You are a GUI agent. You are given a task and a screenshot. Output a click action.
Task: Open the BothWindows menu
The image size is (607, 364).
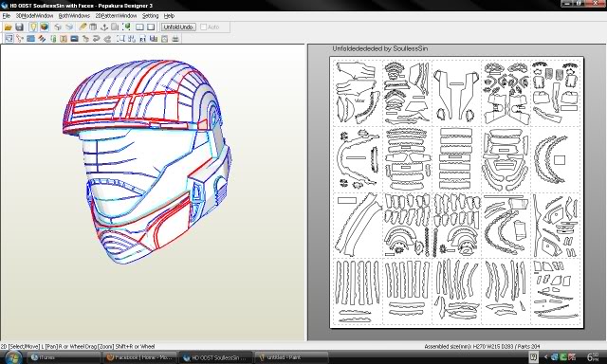pos(74,16)
